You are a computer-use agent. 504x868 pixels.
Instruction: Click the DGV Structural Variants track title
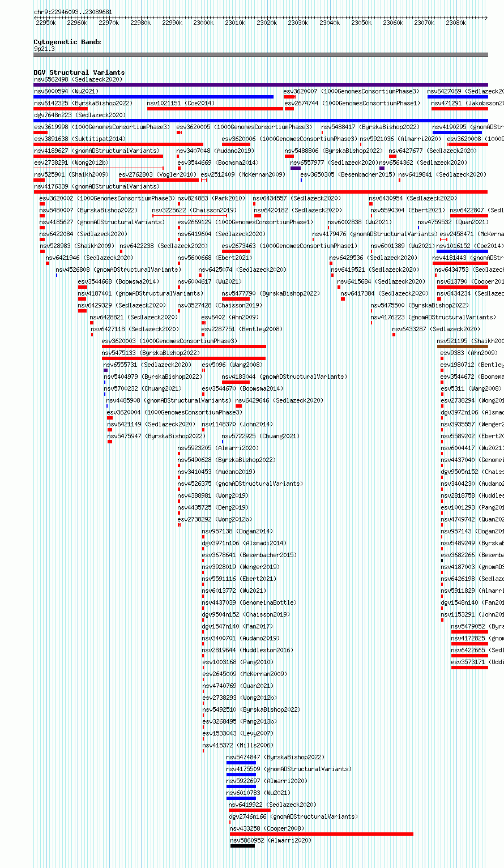pyautogui.click(x=79, y=72)
